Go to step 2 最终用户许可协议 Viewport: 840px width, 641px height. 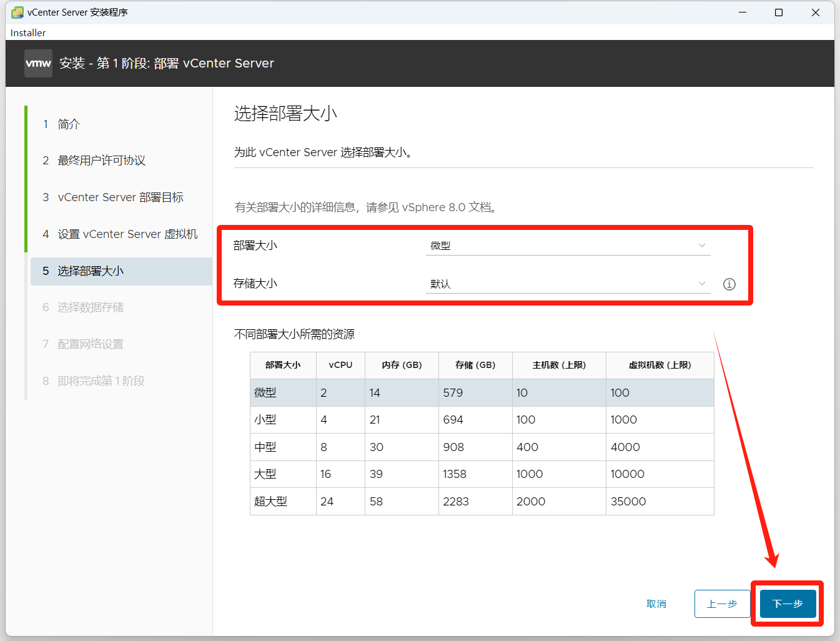(101, 161)
